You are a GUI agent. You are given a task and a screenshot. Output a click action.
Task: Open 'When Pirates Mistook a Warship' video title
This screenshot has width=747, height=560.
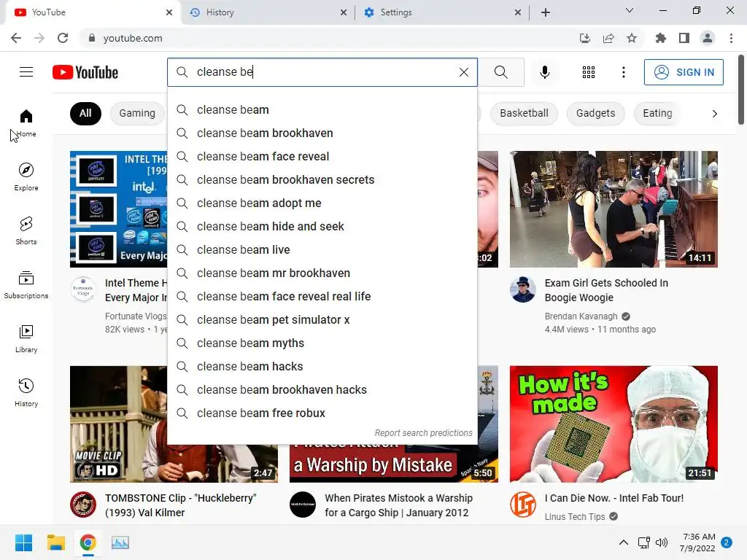(x=399, y=505)
